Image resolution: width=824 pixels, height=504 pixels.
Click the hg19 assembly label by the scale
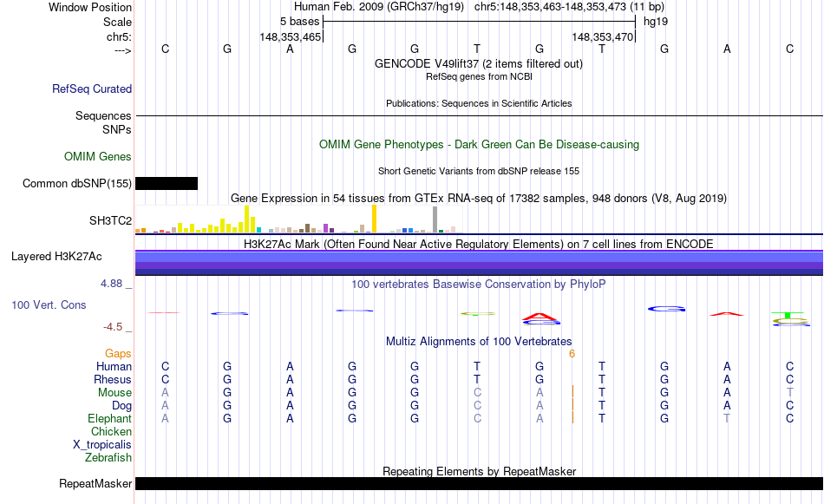click(656, 22)
